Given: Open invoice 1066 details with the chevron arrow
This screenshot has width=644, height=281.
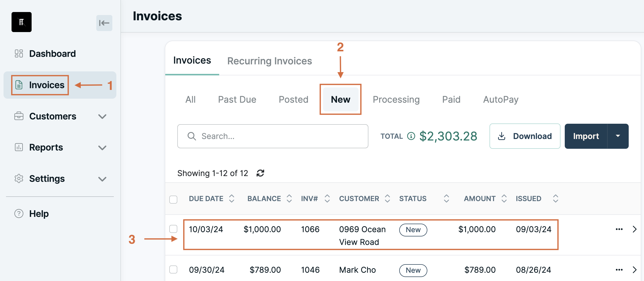Looking at the screenshot, I should 634,229.
